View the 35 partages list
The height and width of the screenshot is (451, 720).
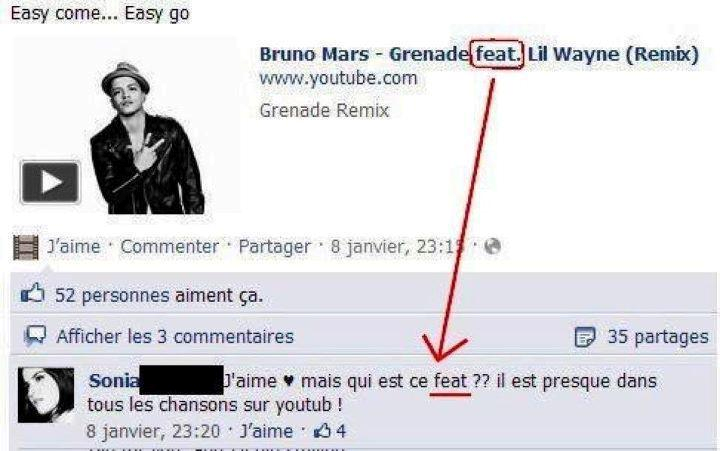[658, 337]
